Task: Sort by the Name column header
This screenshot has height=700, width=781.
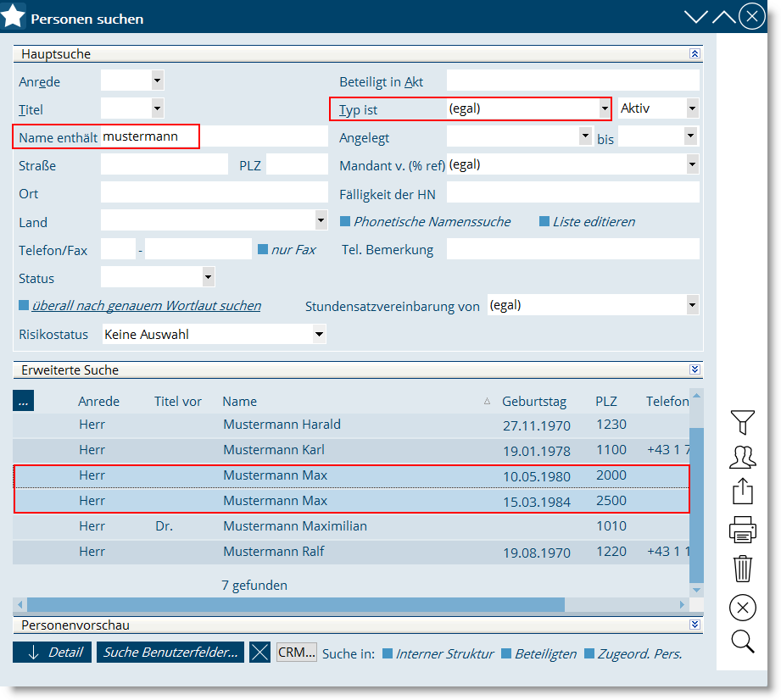Action: 240,402
